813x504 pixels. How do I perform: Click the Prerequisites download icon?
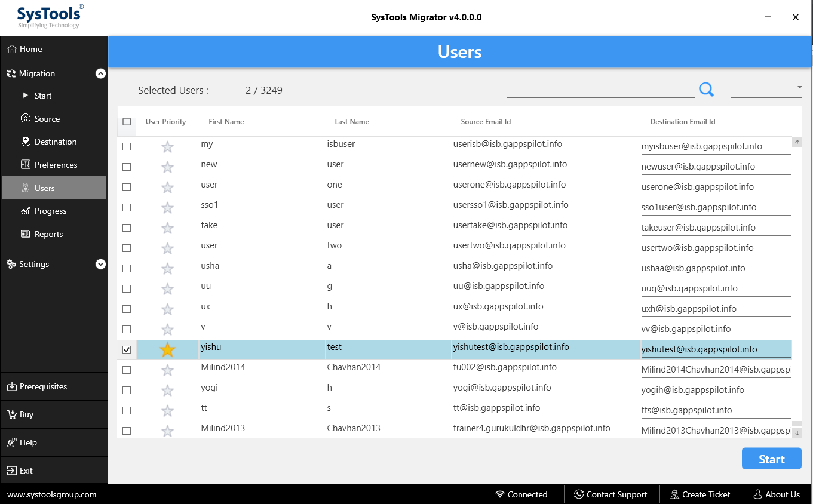(x=11, y=386)
